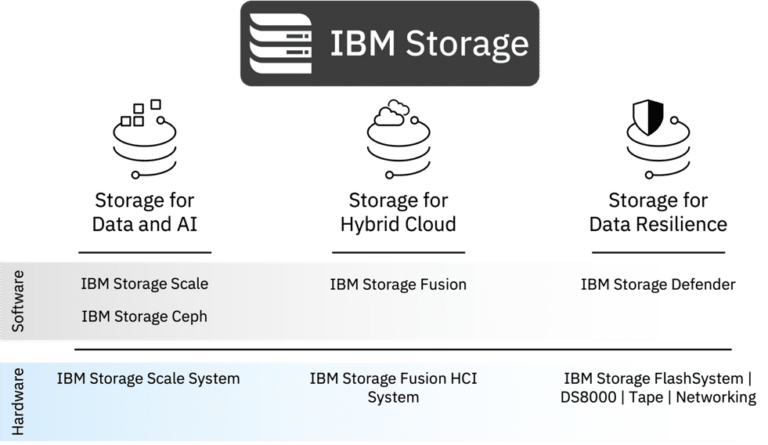Choose the Tape hardware item
The width and height of the screenshot is (768, 445).
coord(646,398)
